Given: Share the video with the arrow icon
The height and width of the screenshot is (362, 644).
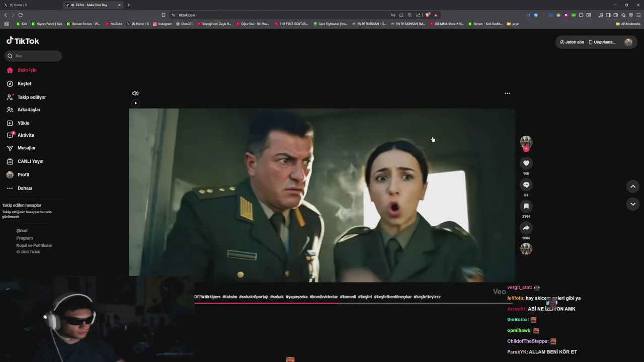Looking at the screenshot, I should [x=526, y=228].
